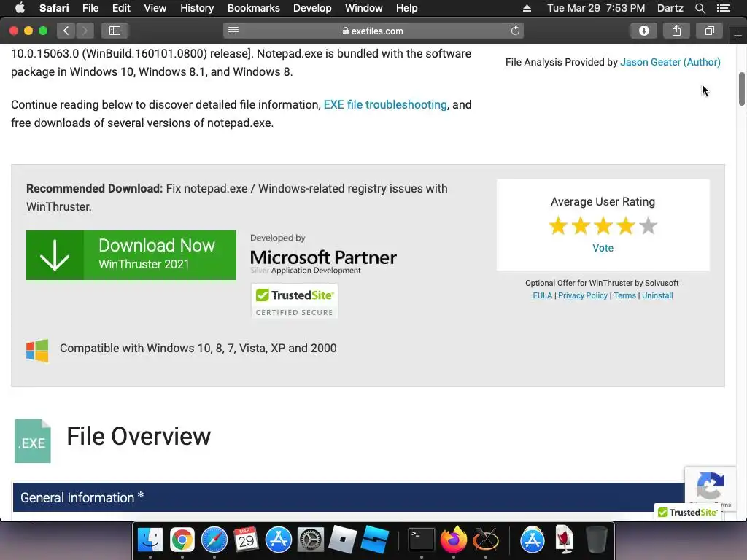Open the EULA link
This screenshot has width=747, height=560.
tap(542, 295)
